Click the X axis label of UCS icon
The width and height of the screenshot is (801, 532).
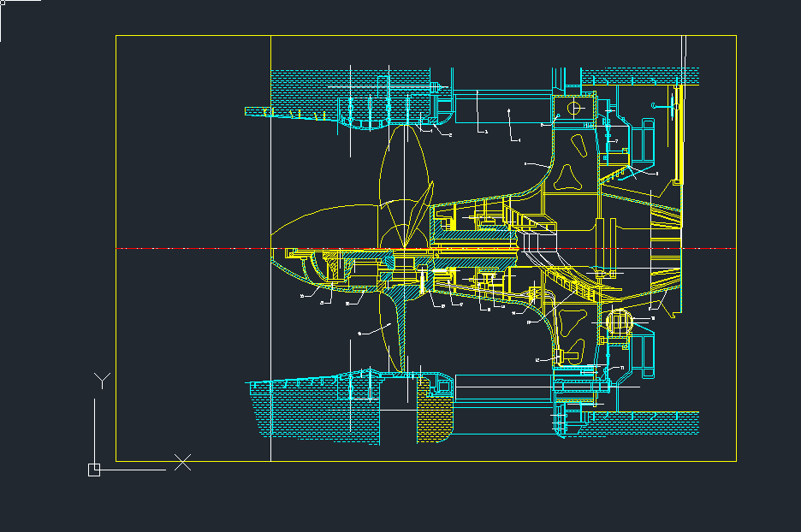pyautogui.click(x=183, y=463)
